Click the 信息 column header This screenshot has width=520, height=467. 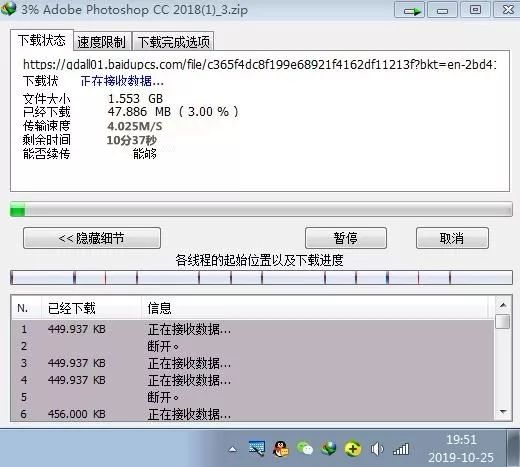314,308
